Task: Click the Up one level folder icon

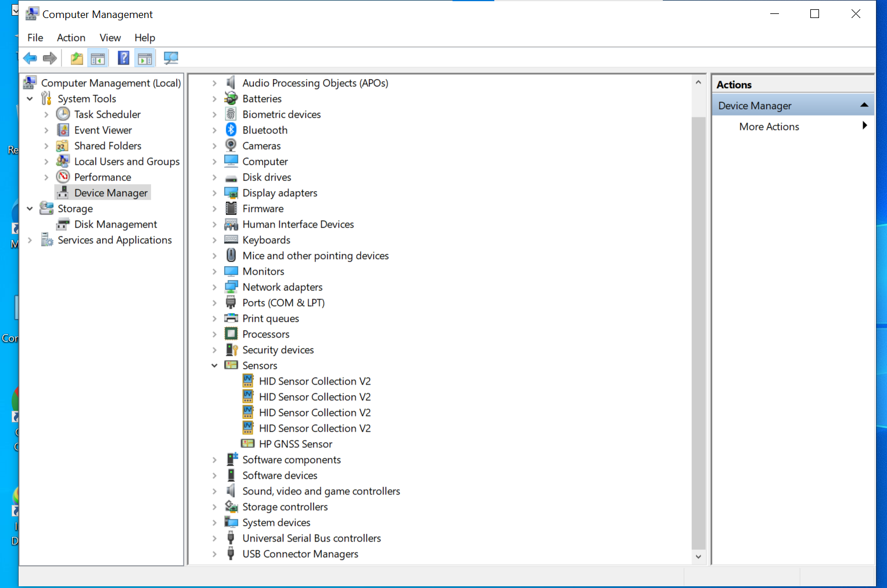Action: [x=77, y=58]
